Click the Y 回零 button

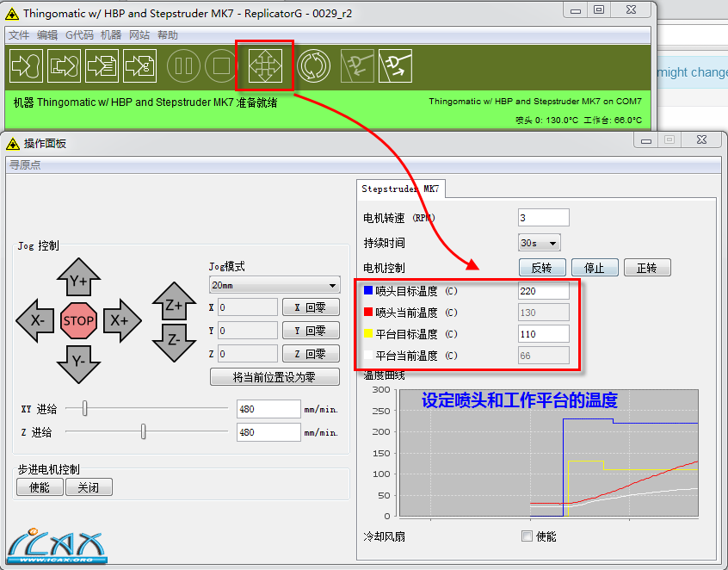pos(311,331)
